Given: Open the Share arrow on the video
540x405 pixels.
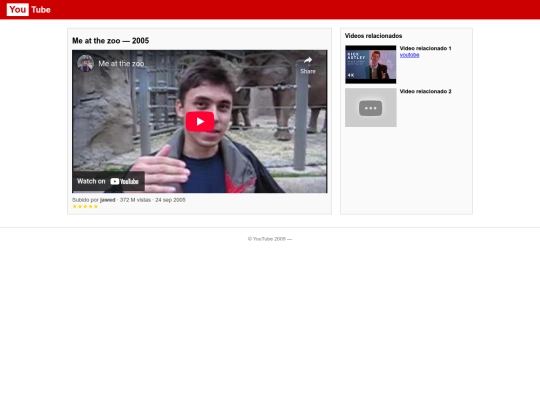Looking at the screenshot, I should [x=308, y=65].
